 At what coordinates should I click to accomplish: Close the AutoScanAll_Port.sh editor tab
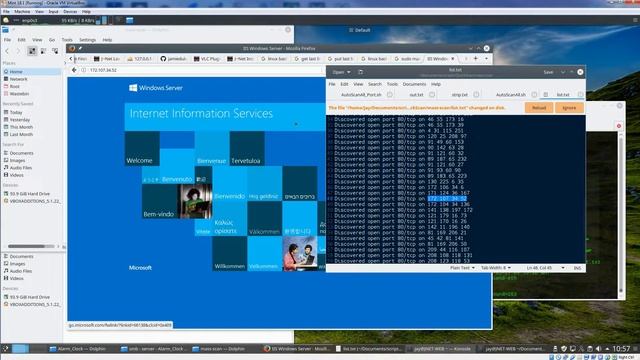pos(390,95)
